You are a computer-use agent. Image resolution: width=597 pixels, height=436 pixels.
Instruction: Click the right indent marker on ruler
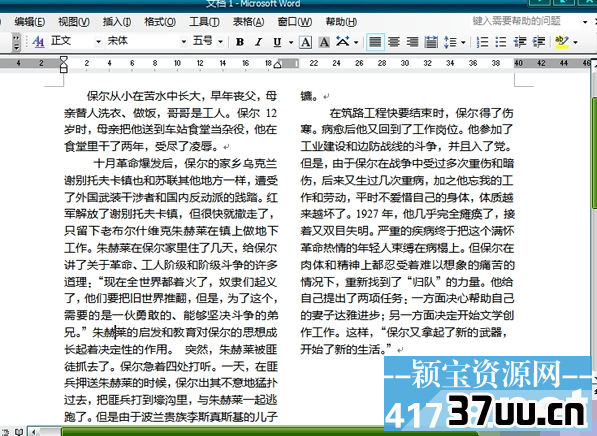tap(278, 65)
